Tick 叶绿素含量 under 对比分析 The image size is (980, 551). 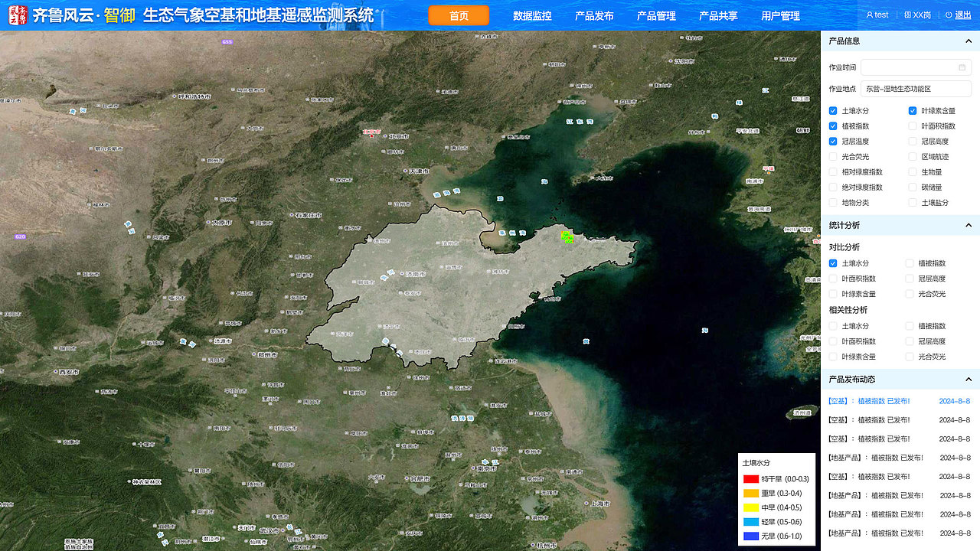[833, 294]
